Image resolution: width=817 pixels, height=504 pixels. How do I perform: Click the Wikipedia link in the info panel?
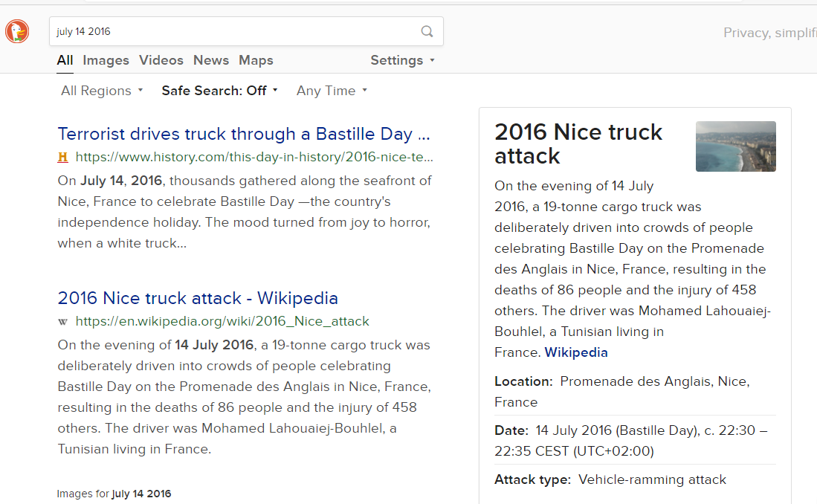575,352
